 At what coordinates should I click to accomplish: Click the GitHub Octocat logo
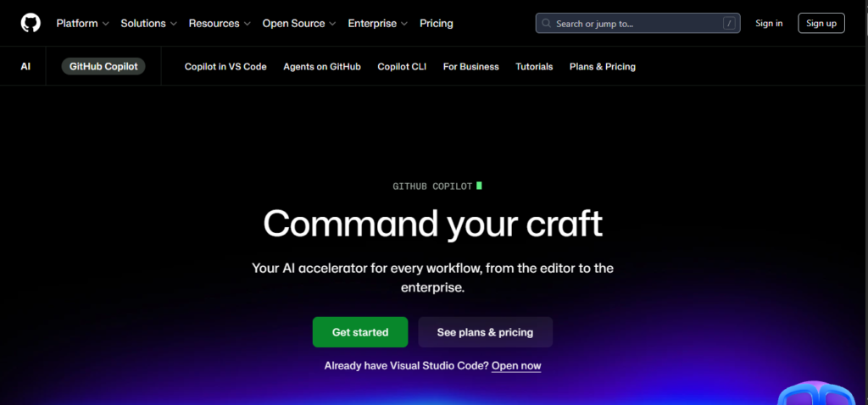(x=31, y=23)
